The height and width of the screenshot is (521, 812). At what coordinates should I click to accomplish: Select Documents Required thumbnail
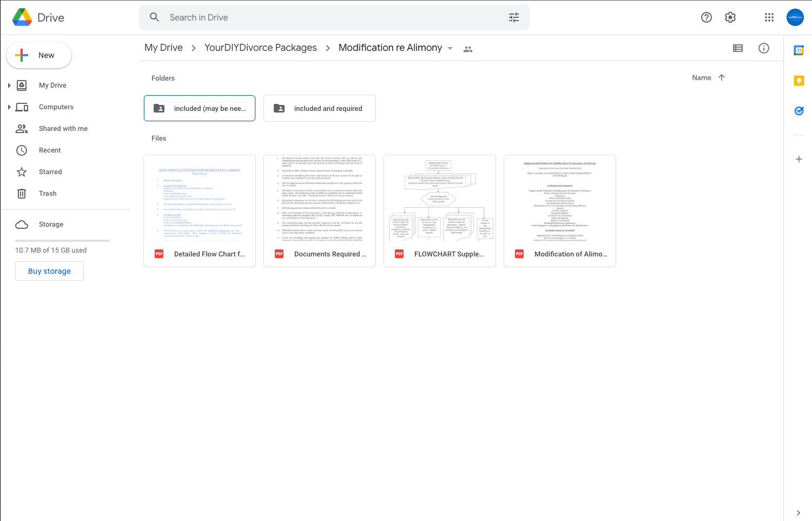(320, 199)
